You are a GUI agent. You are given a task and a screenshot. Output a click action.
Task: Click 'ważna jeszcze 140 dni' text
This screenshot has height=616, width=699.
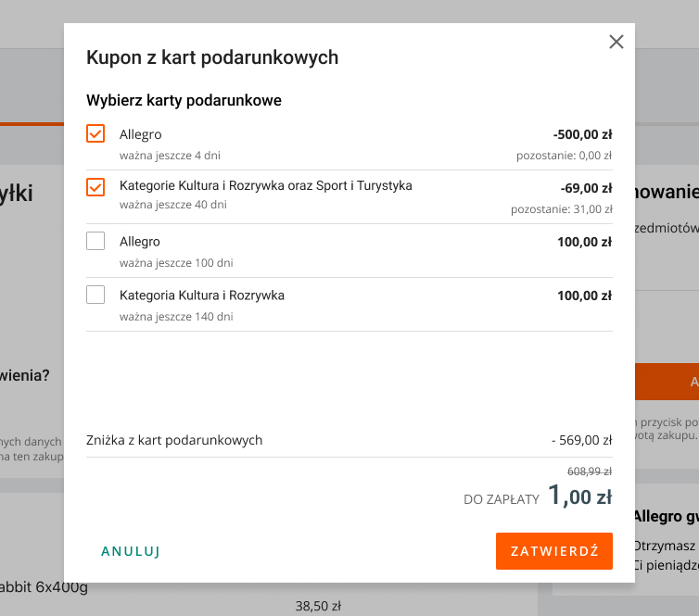pyautogui.click(x=176, y=317)
